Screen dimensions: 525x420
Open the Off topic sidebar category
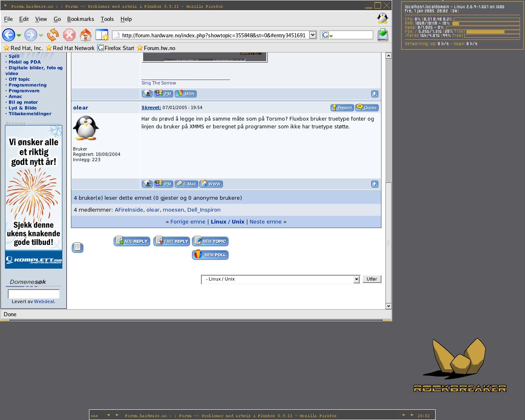(x=19, y=79)
